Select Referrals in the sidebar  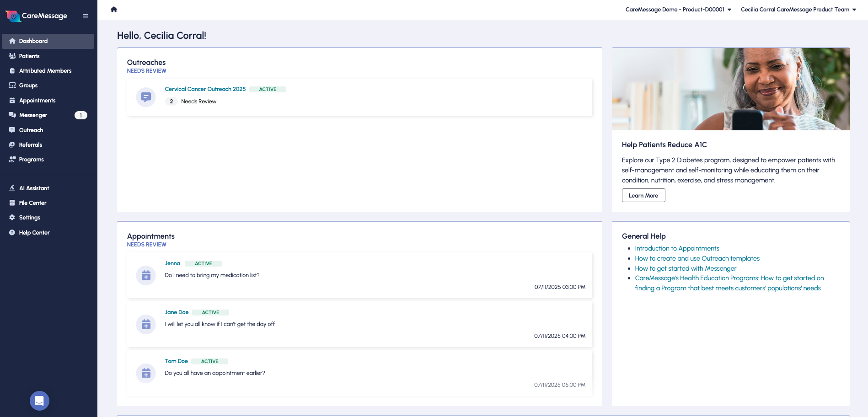tap(30, 144)
